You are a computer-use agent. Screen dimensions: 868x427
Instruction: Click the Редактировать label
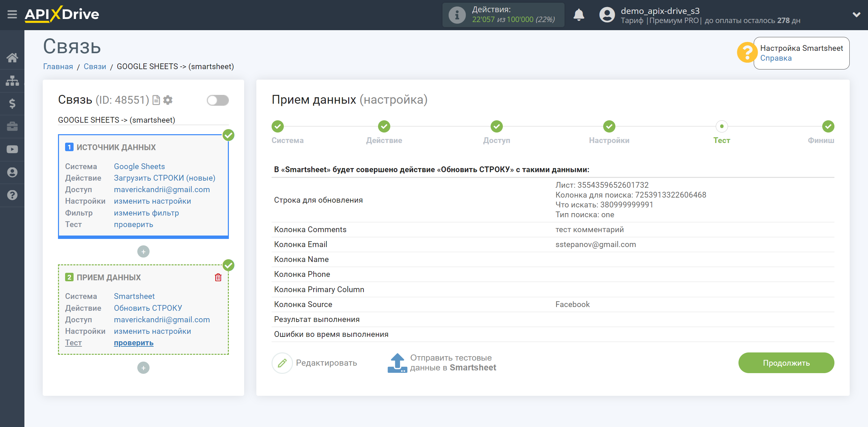pyautogui.click(x=326, y=363)
